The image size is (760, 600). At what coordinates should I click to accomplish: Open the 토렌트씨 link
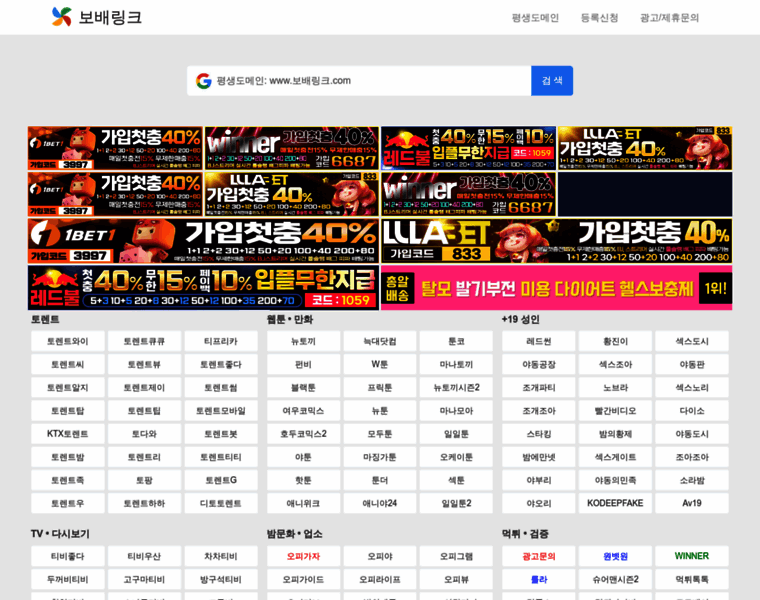[68, 364]
